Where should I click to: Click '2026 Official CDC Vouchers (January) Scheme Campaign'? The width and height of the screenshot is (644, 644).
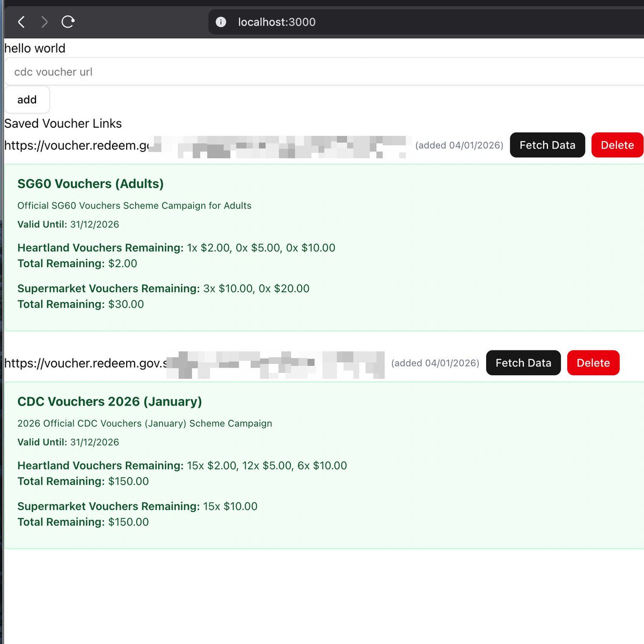[145, 423]
